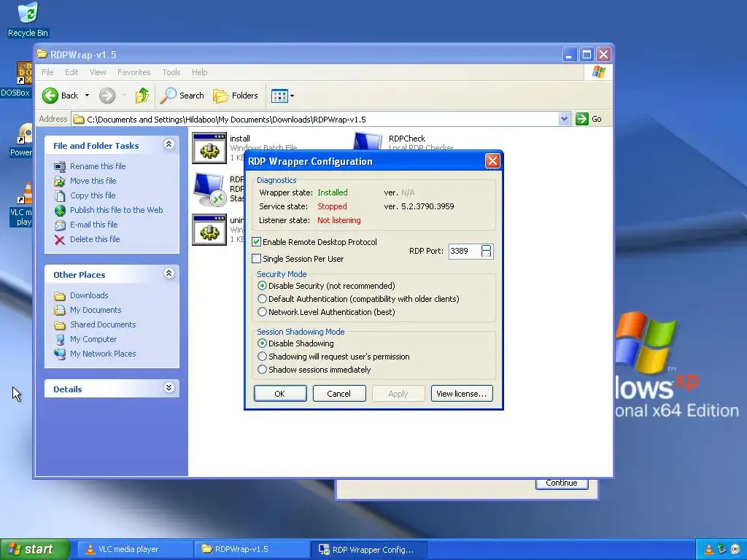Click the RDP Port number field
This screenshot has height=560, width=747.
pos(464,251)
